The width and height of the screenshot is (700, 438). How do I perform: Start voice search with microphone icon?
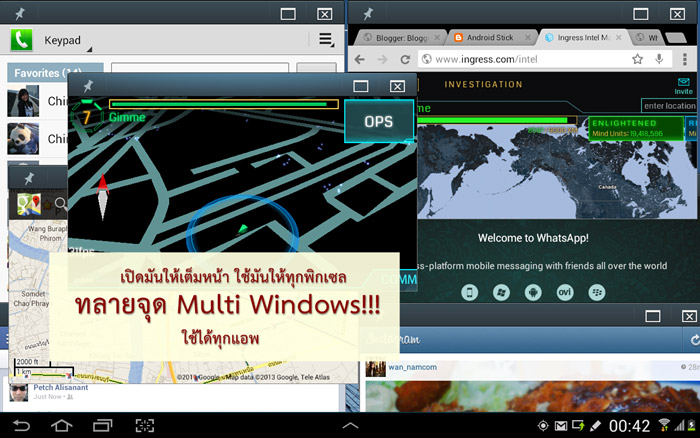click(x=659, y=59)
